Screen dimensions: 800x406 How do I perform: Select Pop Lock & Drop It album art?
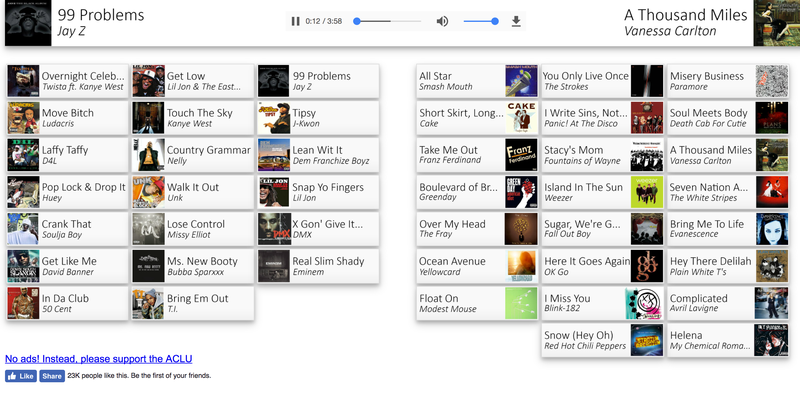(x=23, y=192)
